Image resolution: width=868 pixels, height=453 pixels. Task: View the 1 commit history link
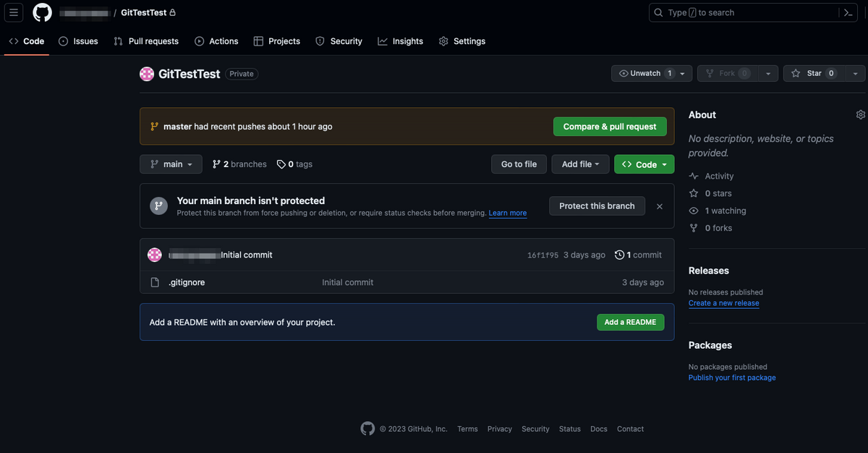[638, 255]
